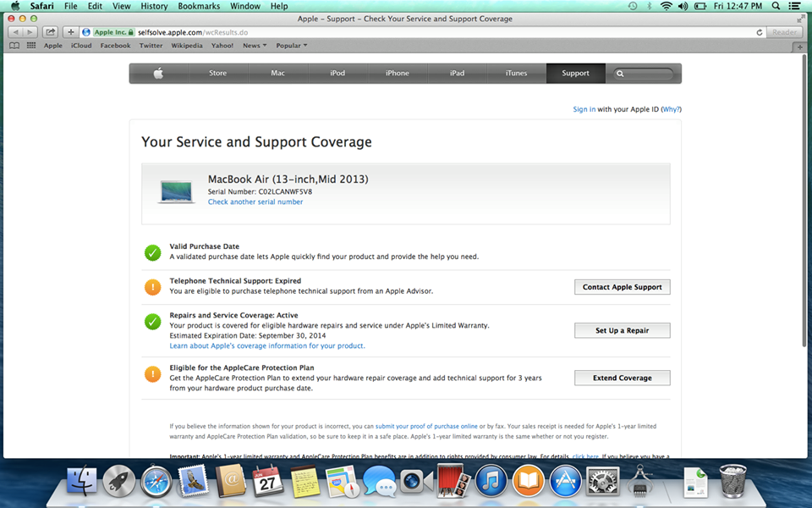The image size is (812, 508).
Task: Click the Contact Apple Support button
Action: [622, 287]
